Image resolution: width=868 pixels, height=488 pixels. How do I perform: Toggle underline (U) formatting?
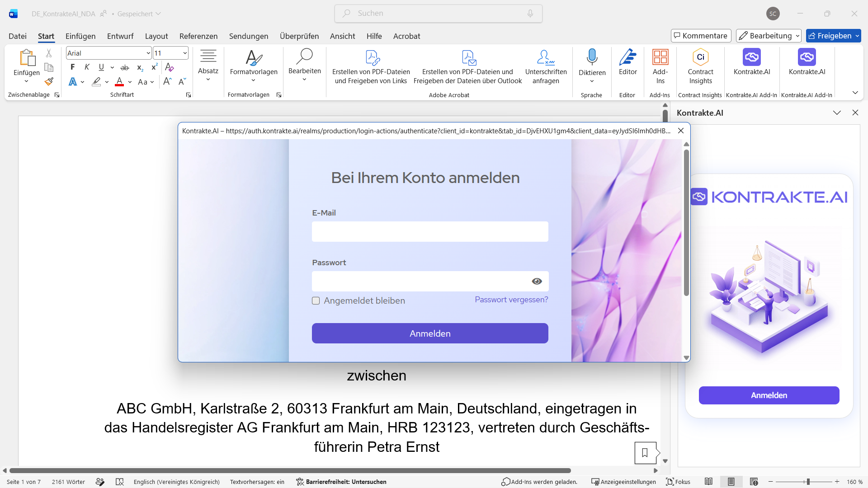(x=101, y=67)
